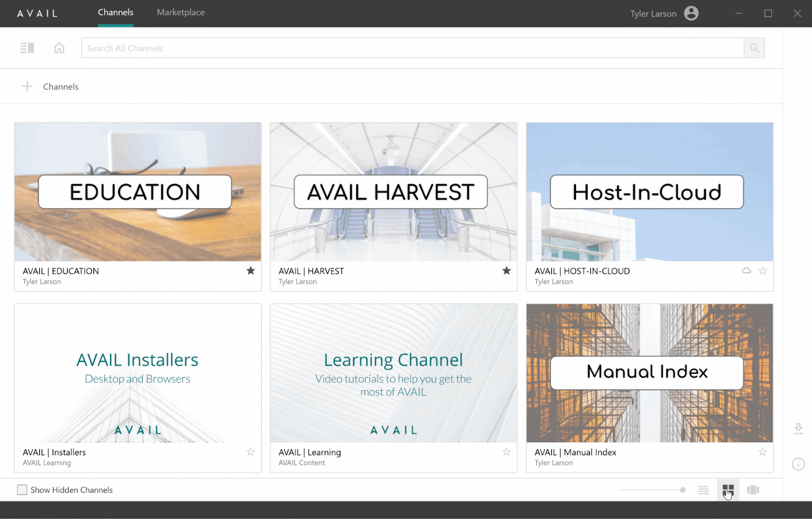Select the 'AVAIL | EDUCATION' title text
812x519 pixels.
coord(61,271)
